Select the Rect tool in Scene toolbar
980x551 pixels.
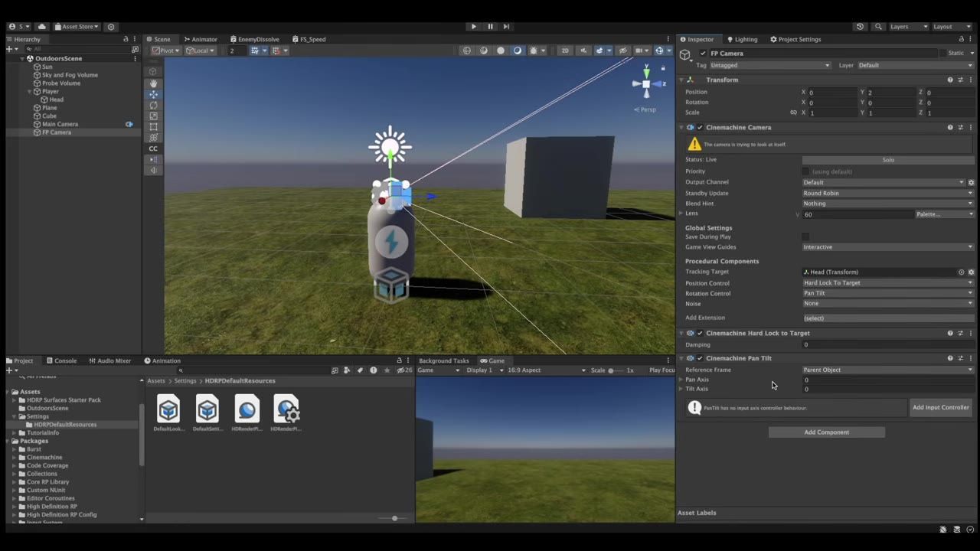[x=153, y=127]
